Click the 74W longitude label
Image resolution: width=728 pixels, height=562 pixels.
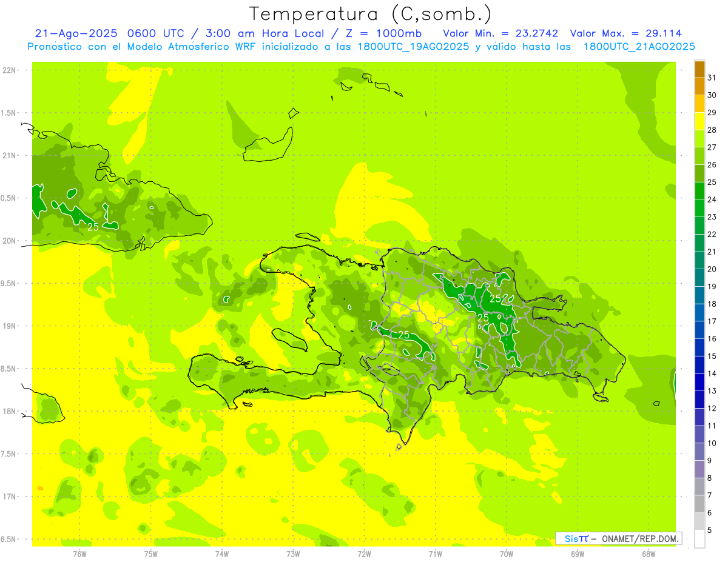(x=221, y=554)
